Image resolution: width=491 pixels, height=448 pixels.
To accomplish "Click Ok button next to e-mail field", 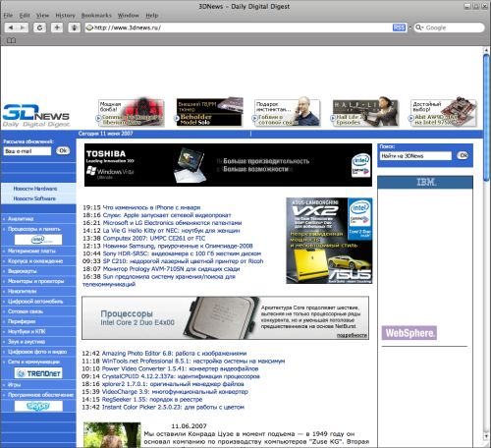I will 63,150.
